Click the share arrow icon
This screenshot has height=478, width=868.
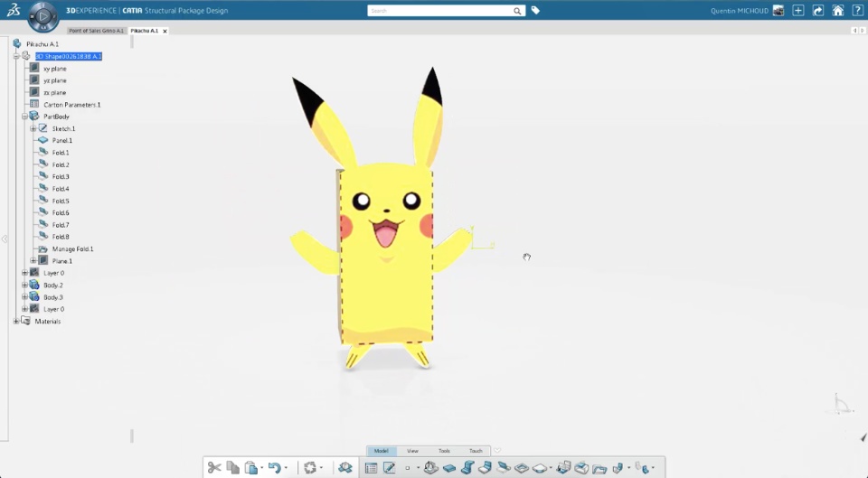(818, 10)
